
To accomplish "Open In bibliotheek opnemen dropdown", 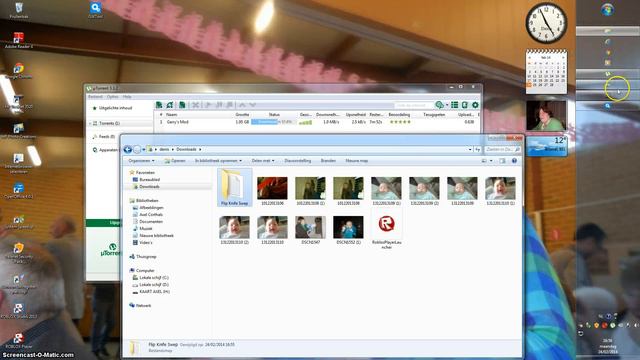I will [218, 161].
